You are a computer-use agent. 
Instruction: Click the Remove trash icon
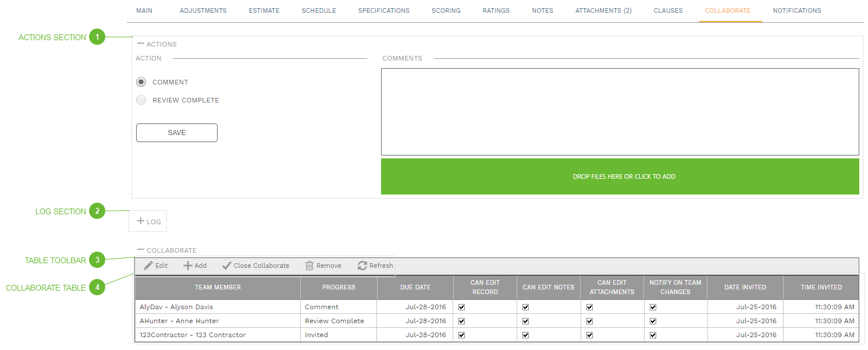click(308, 265)
